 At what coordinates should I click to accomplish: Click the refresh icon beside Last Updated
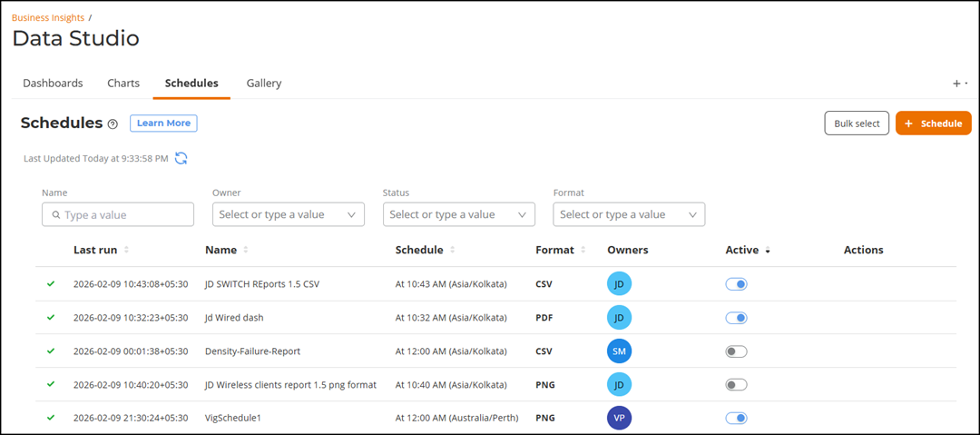coord(181,158)
